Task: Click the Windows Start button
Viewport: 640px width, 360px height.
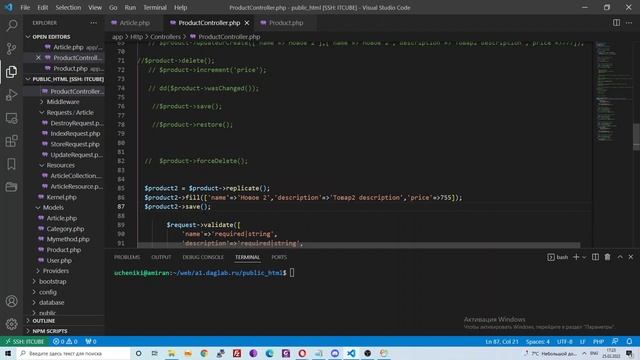Action: [8, 353]
